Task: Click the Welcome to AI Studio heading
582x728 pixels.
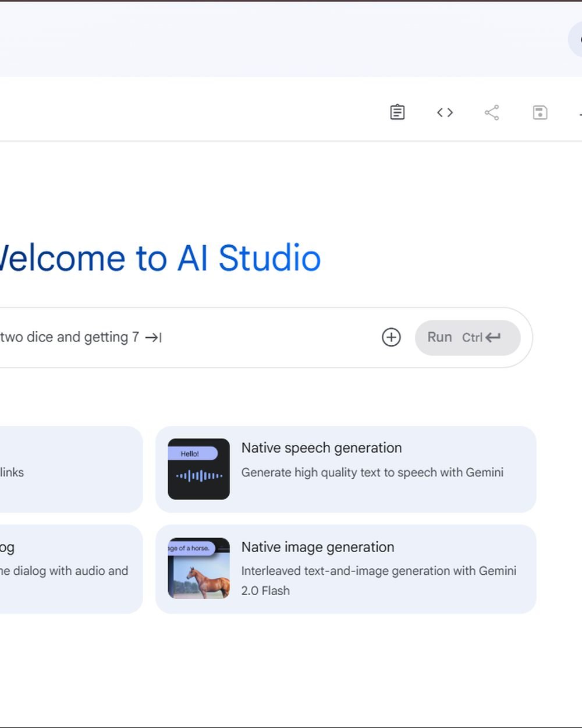Action: (159, 258)
